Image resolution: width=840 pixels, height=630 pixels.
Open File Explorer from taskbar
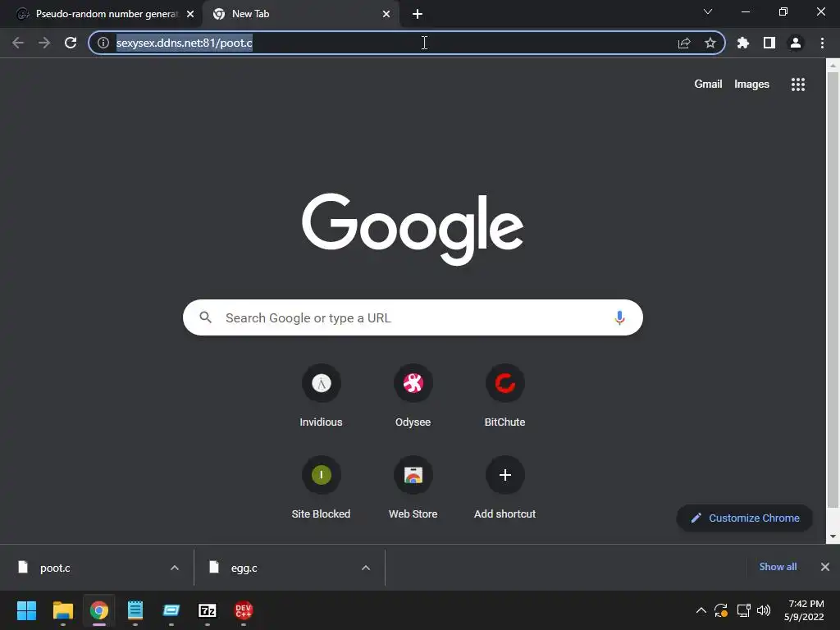tap(62, 610)
